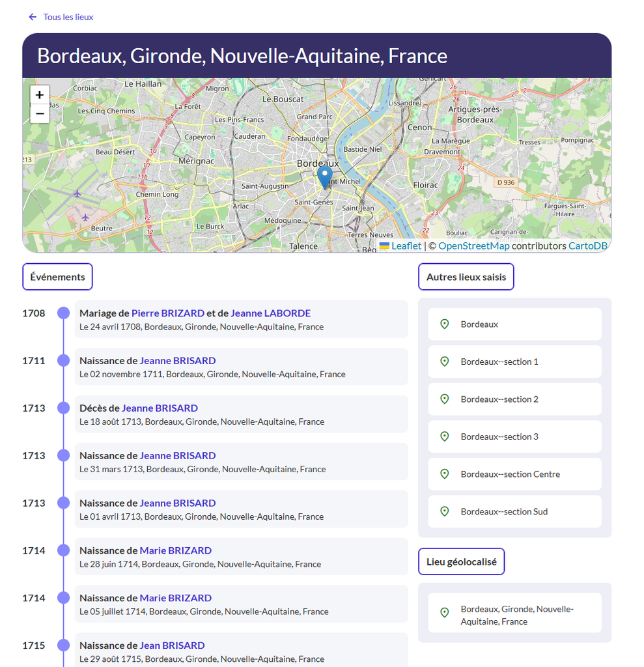Click pin icon next to Bordeaux--section Sud

[x=445, y=511]
